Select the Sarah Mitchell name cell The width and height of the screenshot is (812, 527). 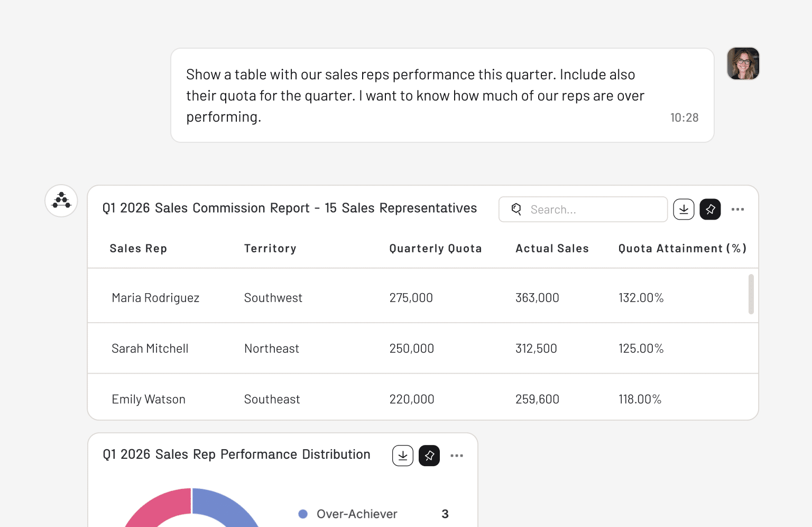150,349
